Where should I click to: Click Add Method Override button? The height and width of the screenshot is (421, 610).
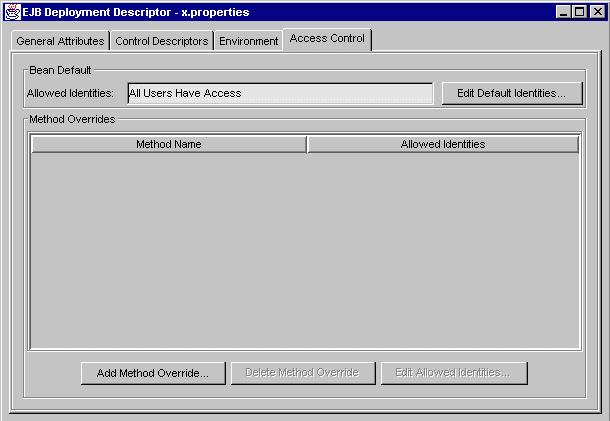pyautogui.click(x=153, y=373)
